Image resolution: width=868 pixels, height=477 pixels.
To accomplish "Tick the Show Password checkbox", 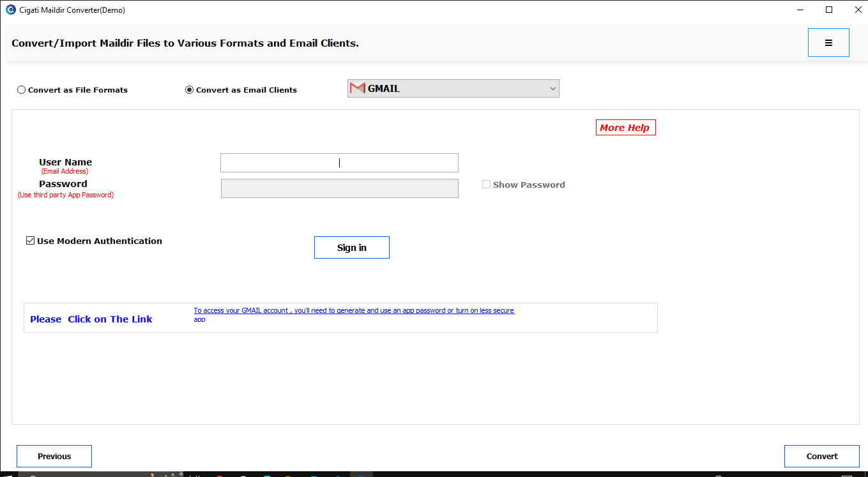I will [x=487, y=185].
